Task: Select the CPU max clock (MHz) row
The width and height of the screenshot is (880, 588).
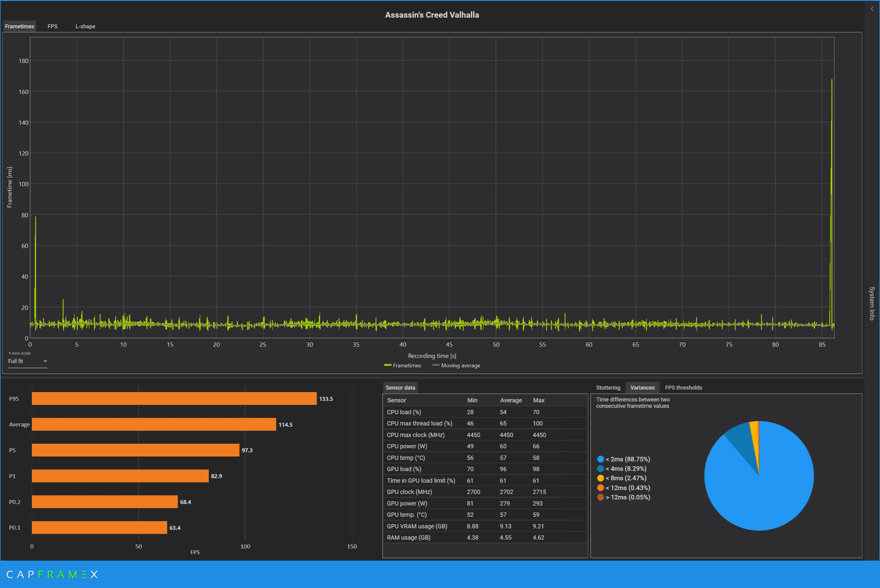Action: pyautogui.click(x=485, y=435)
